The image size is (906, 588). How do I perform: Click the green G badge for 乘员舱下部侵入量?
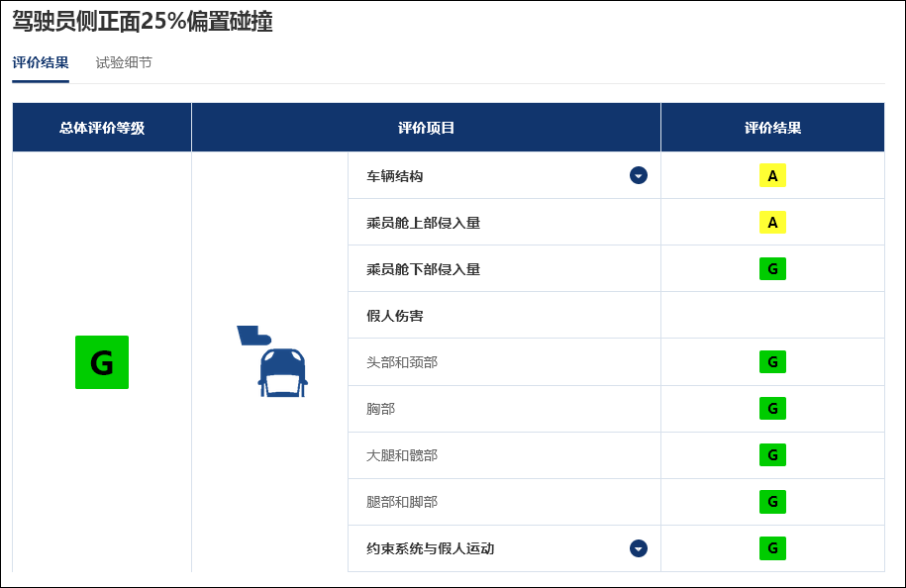tap(772, 268)
